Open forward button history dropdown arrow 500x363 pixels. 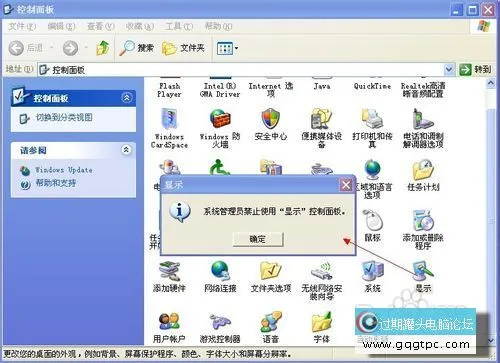point(86,48)
